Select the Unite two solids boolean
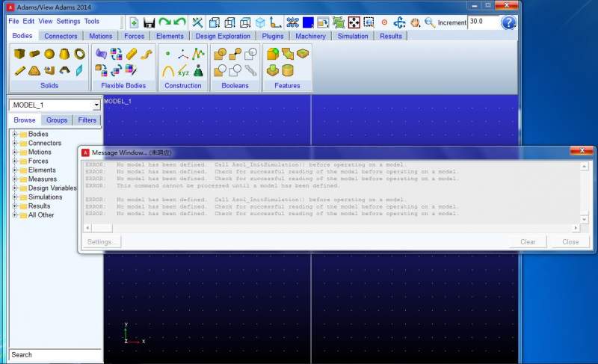Image resolution: width=598 pixels, height=364 pixels. tap(220, 54)
